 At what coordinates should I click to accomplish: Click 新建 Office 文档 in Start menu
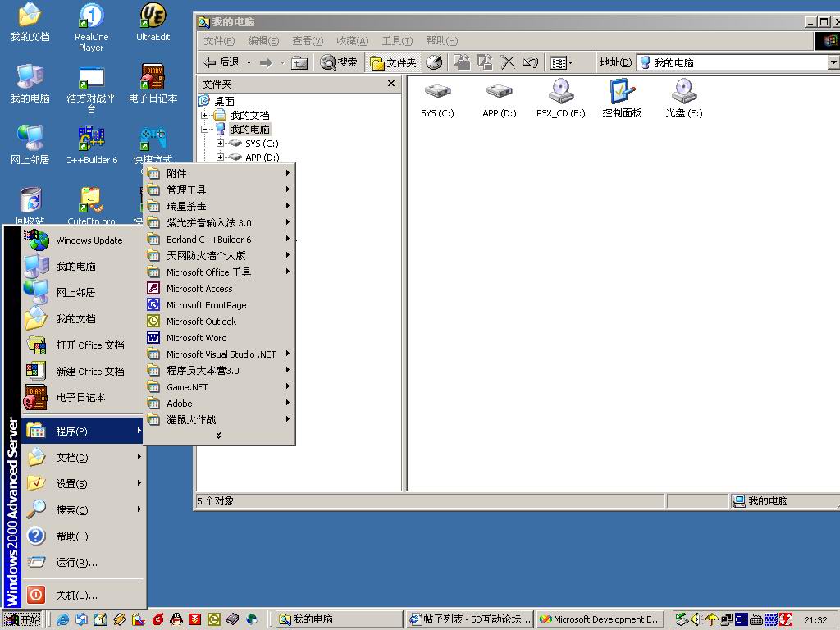(83, 372)
